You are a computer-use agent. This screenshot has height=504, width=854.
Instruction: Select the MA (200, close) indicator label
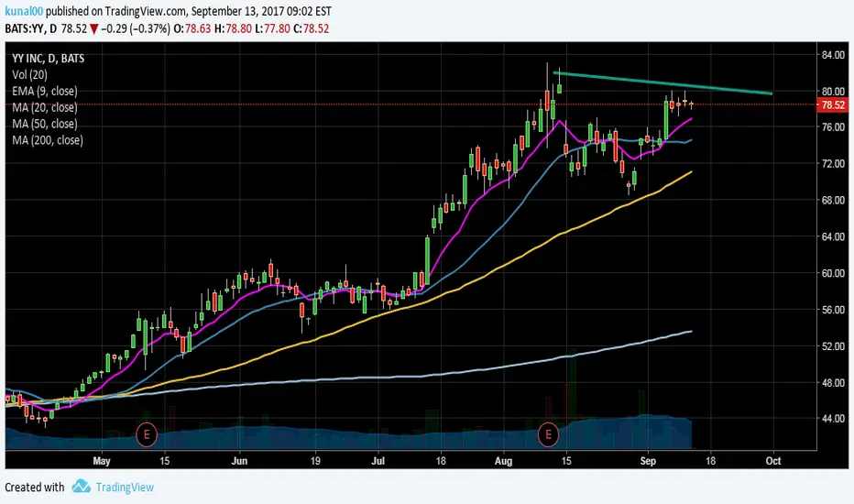pyautogui.click(x=48, y=140)
